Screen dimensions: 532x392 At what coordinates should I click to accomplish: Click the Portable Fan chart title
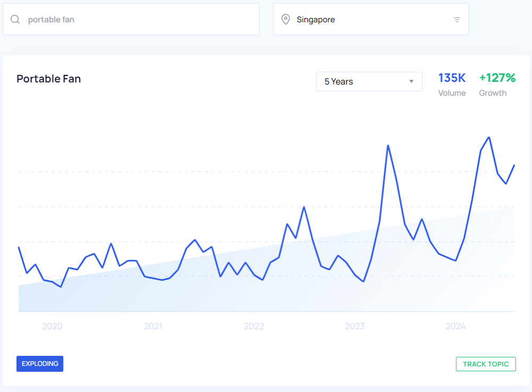click(x=49, y=79)
